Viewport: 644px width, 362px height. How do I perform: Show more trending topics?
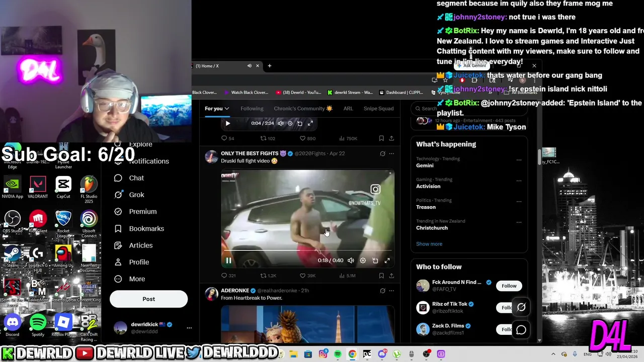coord(429,244)
